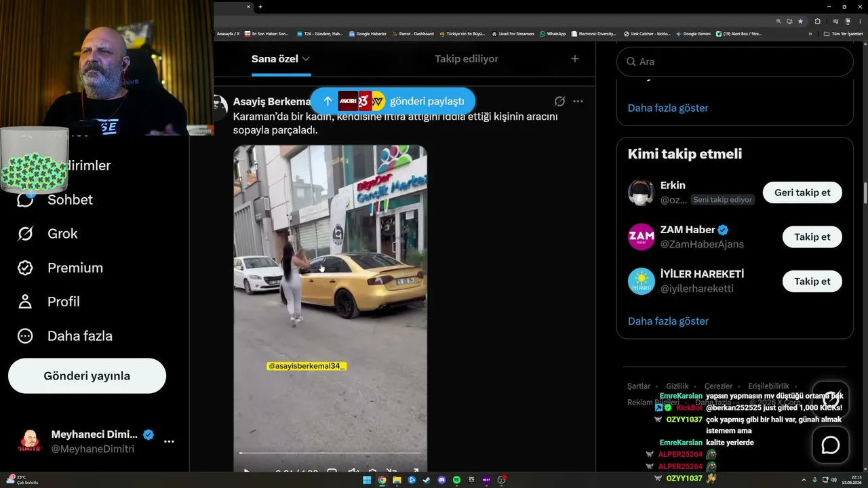Screen dimensions: 868x488
Task: Expand Daha fazla footer links
Action: point(717,403)
